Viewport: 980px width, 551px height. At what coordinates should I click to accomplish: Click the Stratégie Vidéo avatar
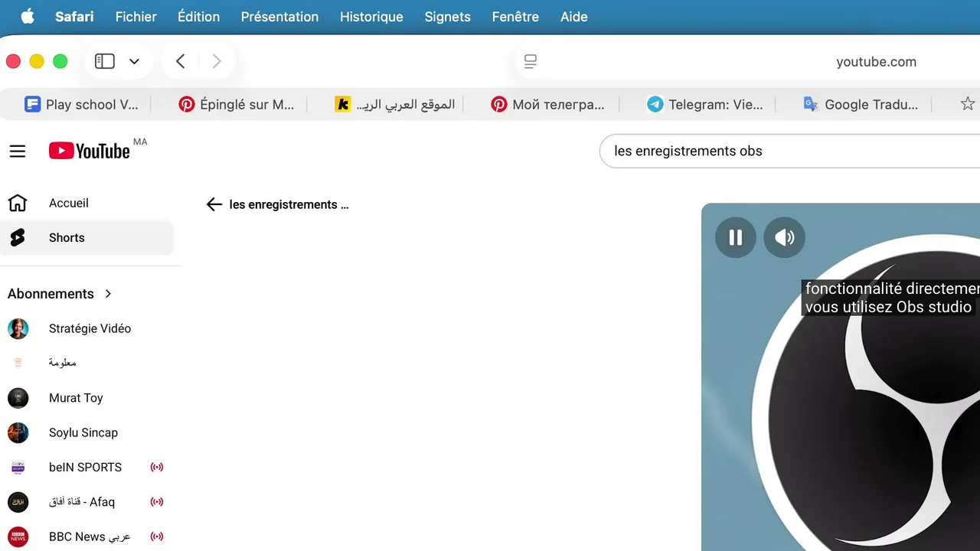pyautogui.click(x=18, y=329)
